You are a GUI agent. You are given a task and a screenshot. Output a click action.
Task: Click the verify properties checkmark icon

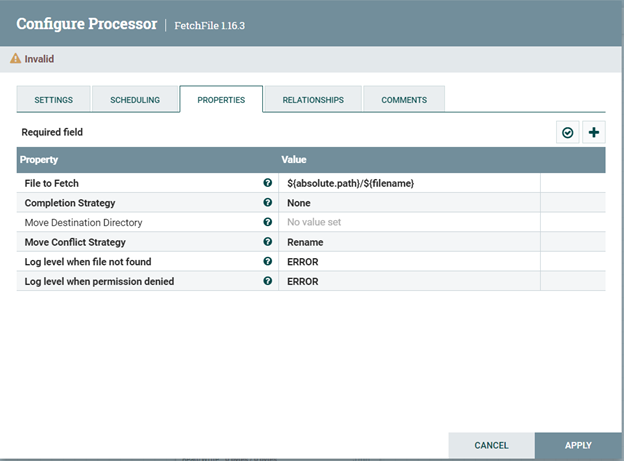pyautogui.click(x=568, y=132)
